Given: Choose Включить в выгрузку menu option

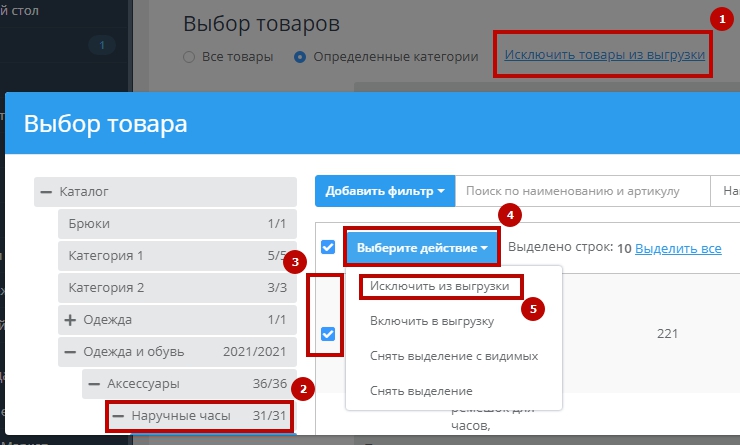Looking at the screenshot, I should coord(432,321).
